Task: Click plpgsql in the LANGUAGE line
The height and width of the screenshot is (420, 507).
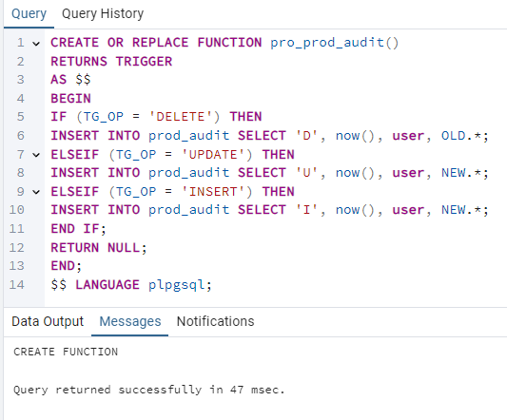Action: point(176,285)
